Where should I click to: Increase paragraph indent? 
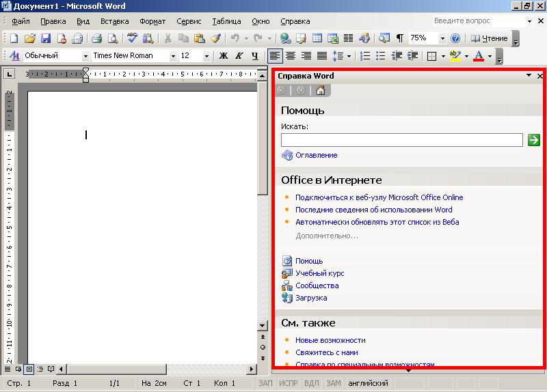[x=412, y=56]
